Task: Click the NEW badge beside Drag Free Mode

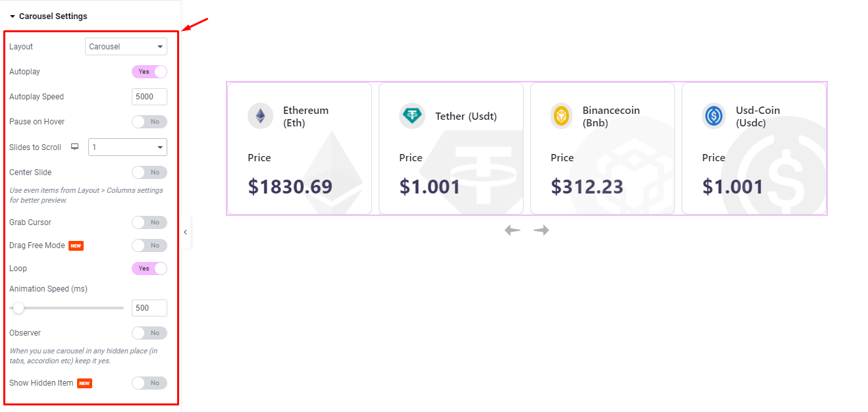Action: (x=76, y=245)
